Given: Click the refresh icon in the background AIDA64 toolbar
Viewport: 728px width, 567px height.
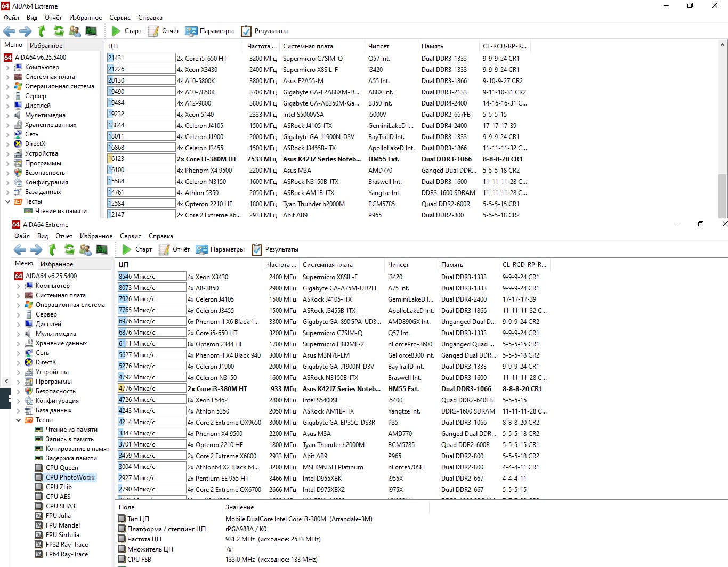Looking at the screenshot, I should [59, 31].
